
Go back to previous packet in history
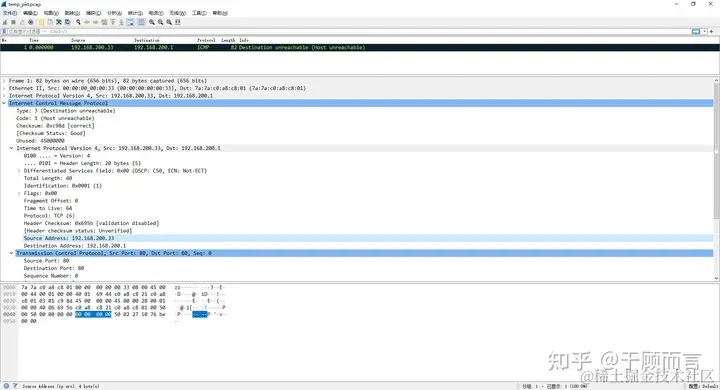[87, 22]
